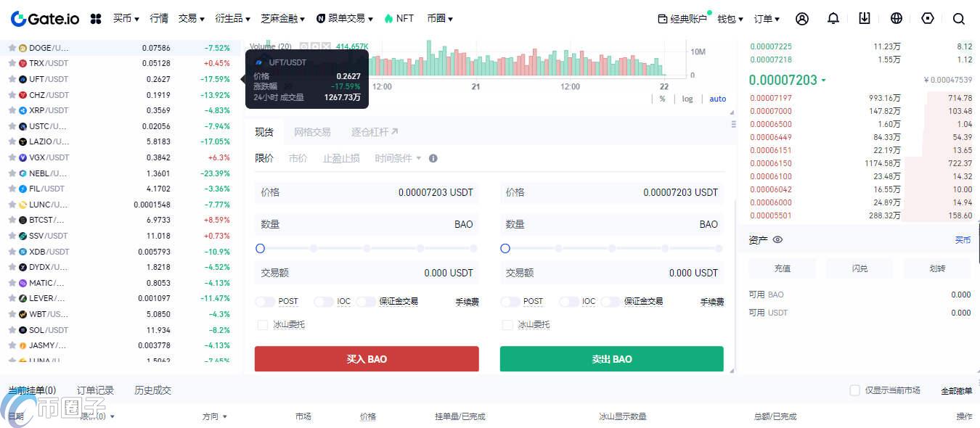Image resolution: width=980 pixels, height=428 pixels.
Task: Open the profile account icon
Action: (802, 18)
